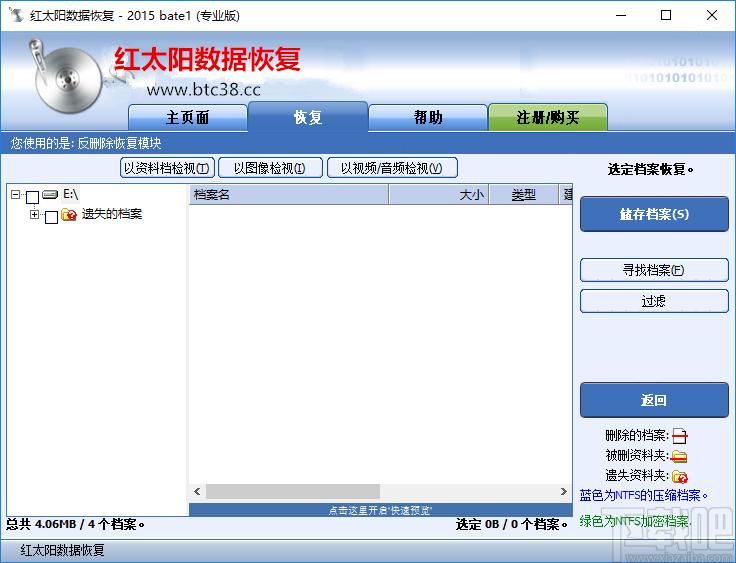Click the 寻找档案(F) button
736x563 pixels.
(654, 270)
